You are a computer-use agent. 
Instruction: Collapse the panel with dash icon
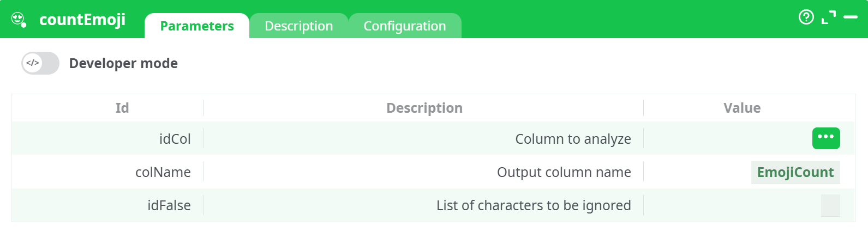[x=851, y=17]
